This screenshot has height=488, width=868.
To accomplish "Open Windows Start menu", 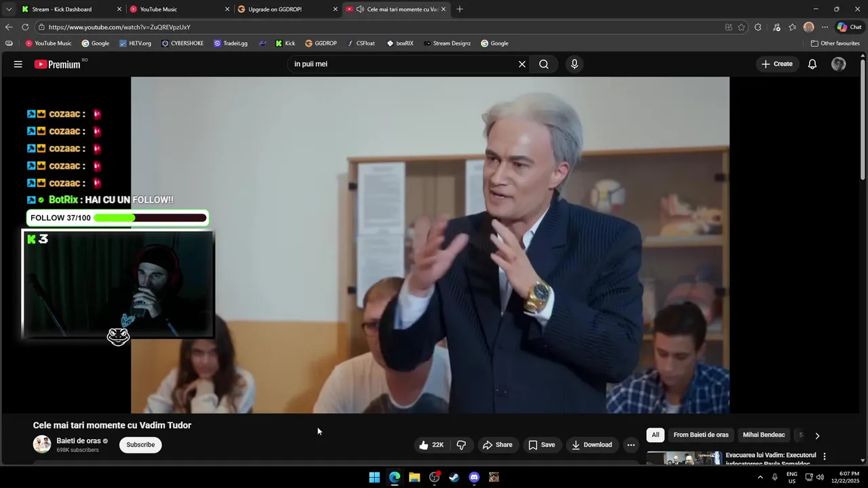I will point(374,477).
